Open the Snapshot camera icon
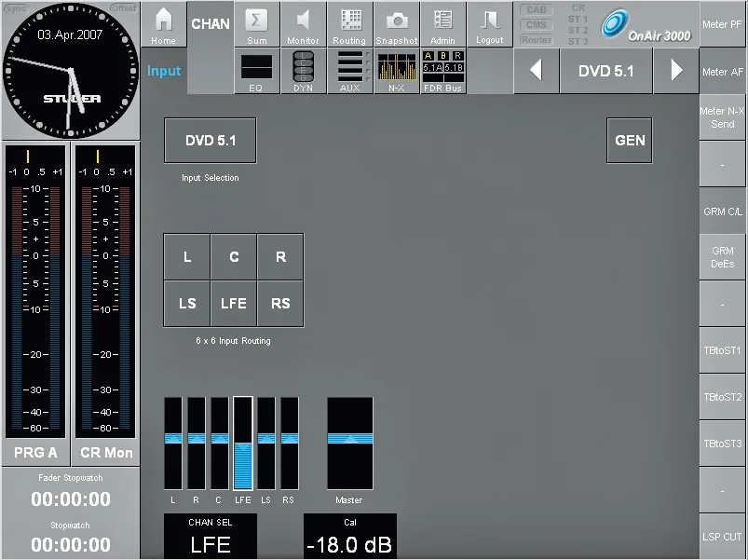The height and width of the screenshot is (560, 748). pos(397,24)
